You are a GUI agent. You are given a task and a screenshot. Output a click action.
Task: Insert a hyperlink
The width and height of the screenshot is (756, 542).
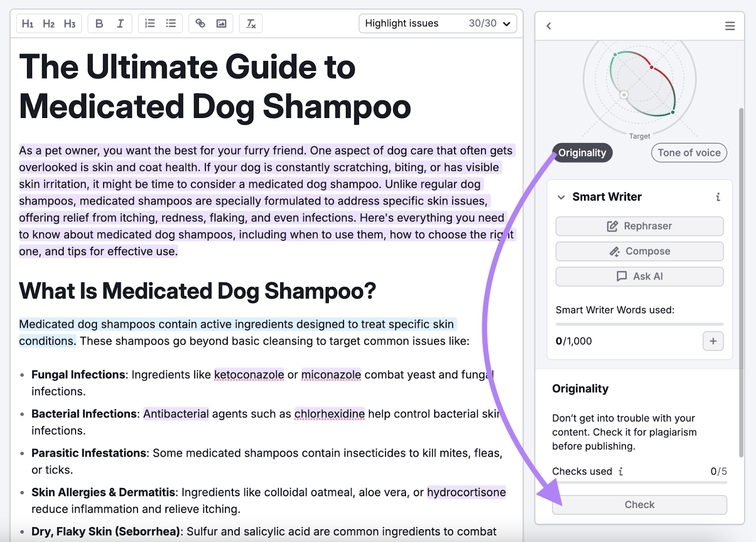click(200, 24)
